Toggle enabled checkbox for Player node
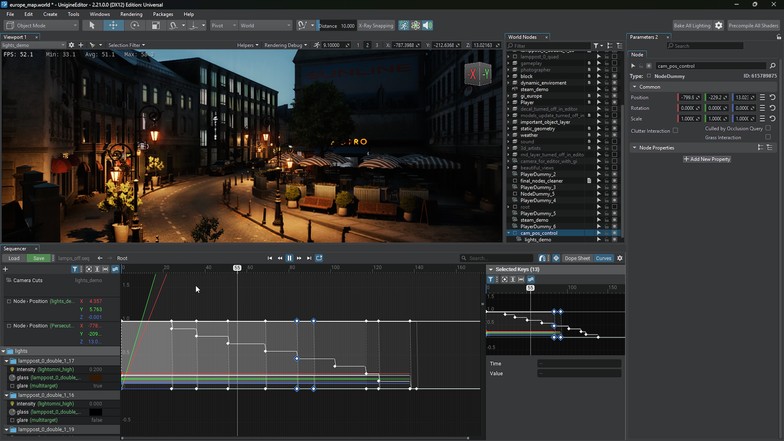784x441 pixels. [614, 102]
